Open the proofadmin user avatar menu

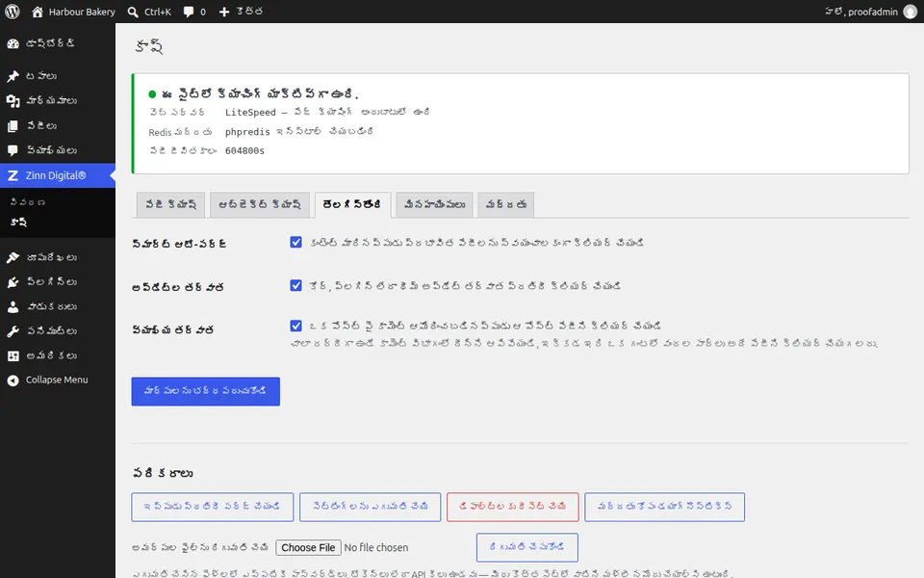tap(911, 12)
